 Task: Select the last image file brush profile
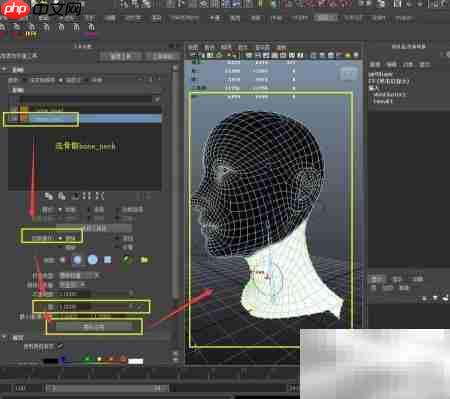click(x=127, y=260)
